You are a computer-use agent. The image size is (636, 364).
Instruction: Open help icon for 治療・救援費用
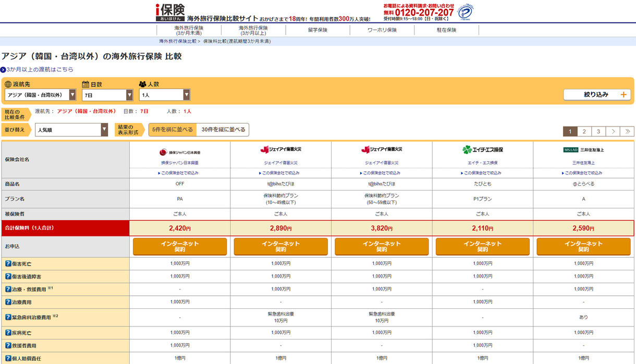pos(8,288)
